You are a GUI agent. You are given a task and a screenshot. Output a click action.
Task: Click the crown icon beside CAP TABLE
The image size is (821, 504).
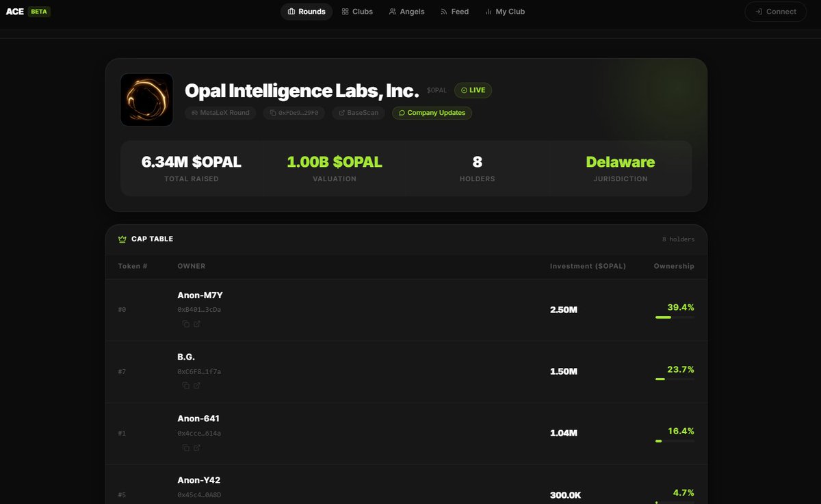(x=122, y=239)
